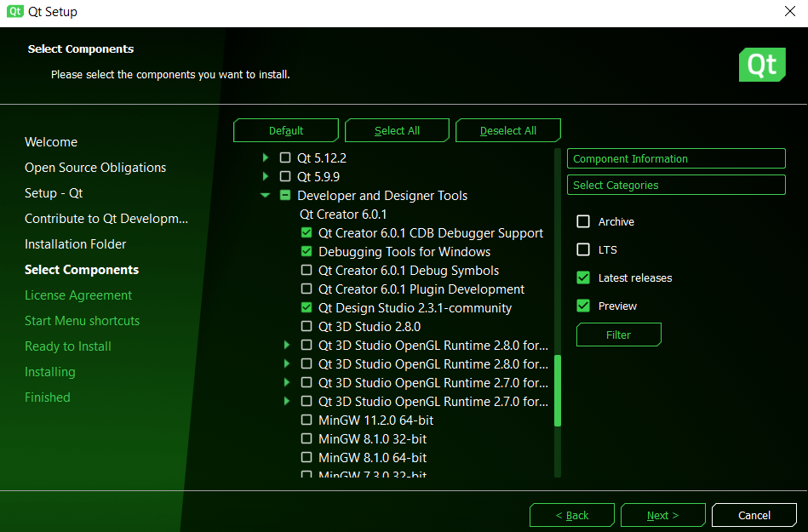808x532 pixels.
Task: Expand the Qt 5.9.9 tree node
Action: tap(266, 176)
